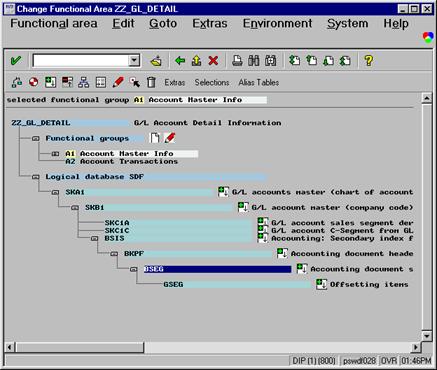Screen dimensions: 437x370
Task: Select the ZZ_GL_DETAIL root node
Action: [x=70, y=123]
